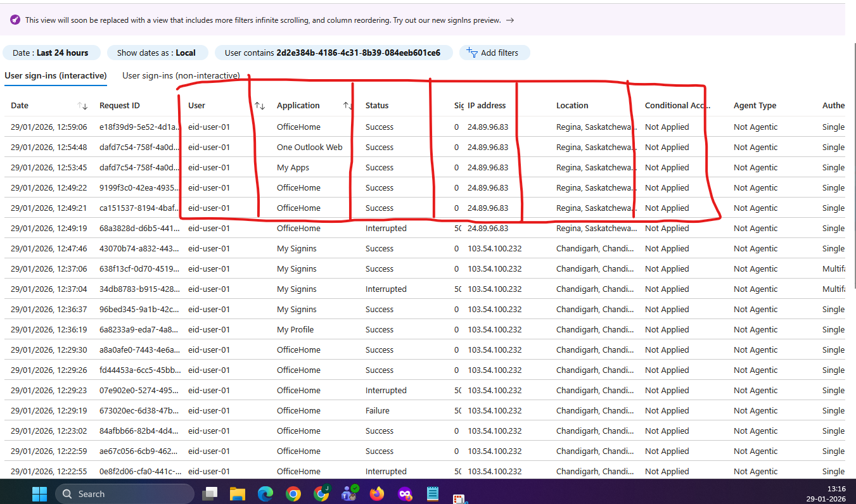Click the taskbar Search box
This screenshot has height=504, width=856.
coord(124,494)
